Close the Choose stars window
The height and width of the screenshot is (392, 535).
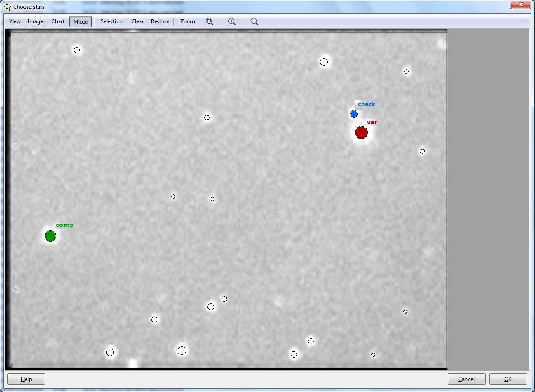[521, 5]
